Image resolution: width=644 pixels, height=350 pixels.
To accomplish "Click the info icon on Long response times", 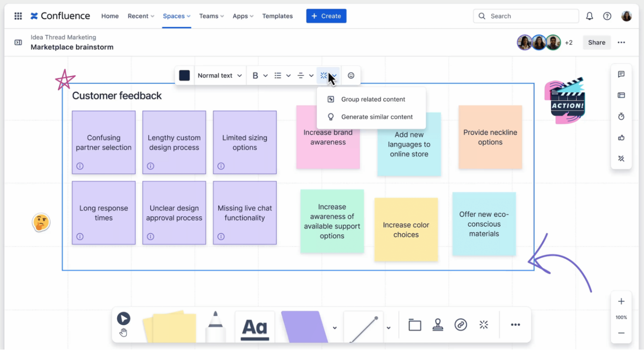I will (80, 237).
